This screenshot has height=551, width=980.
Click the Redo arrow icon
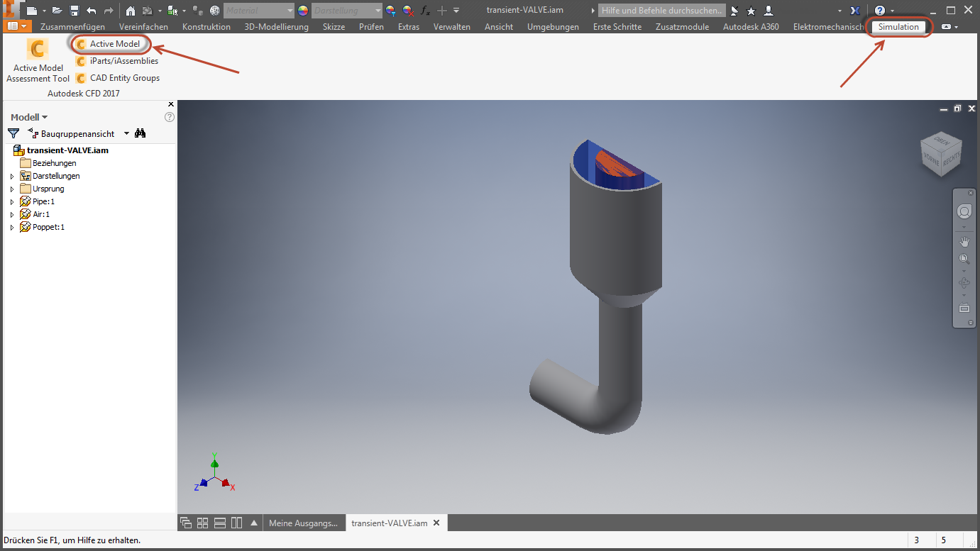tap(109, 11)
